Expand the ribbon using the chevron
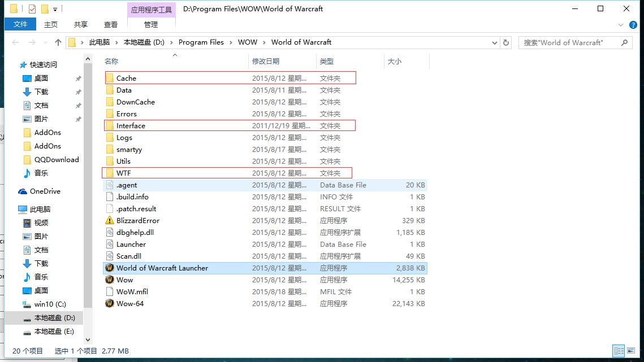Viewport: 644px width, 362px height. 623,25
